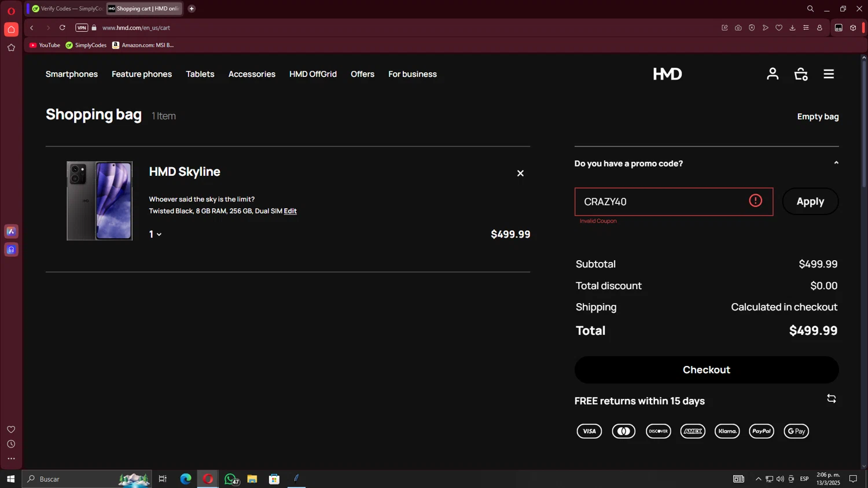Open SimplyCodes bookmark
Image resolution: width=868 pixels, height=488 pixels.
[86, 45]
